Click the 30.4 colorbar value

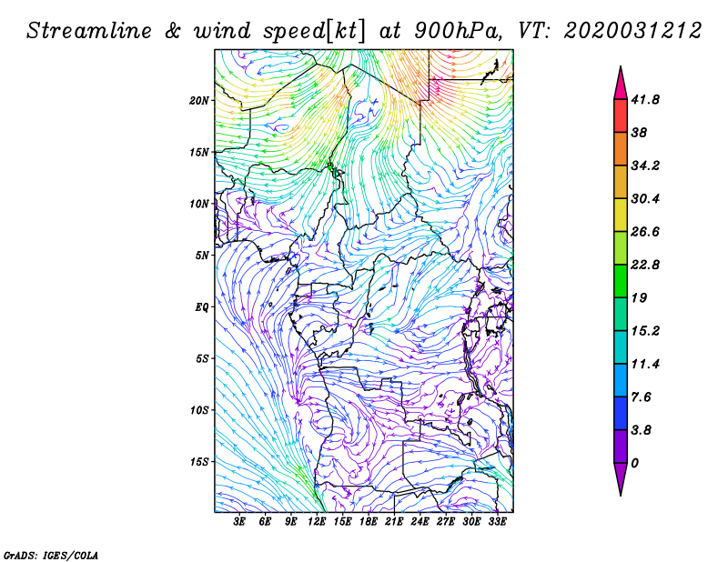[645, 198]
